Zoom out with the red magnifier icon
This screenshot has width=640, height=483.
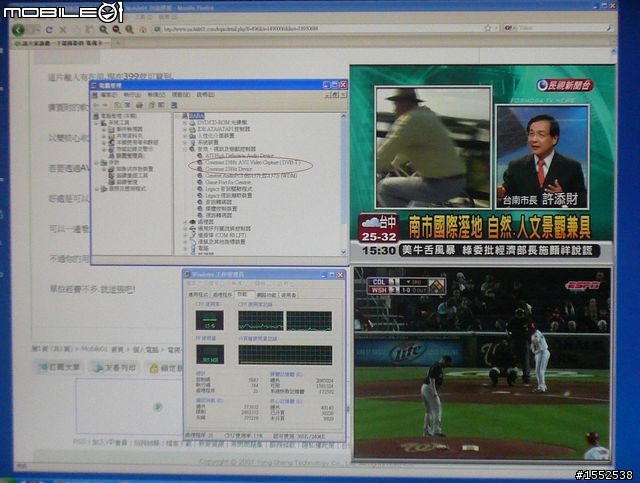tap(116, 29)
